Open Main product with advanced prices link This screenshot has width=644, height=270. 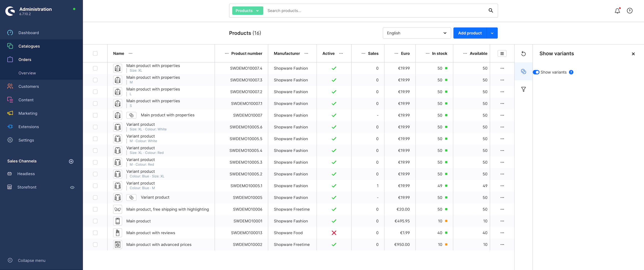coord(159,244)
